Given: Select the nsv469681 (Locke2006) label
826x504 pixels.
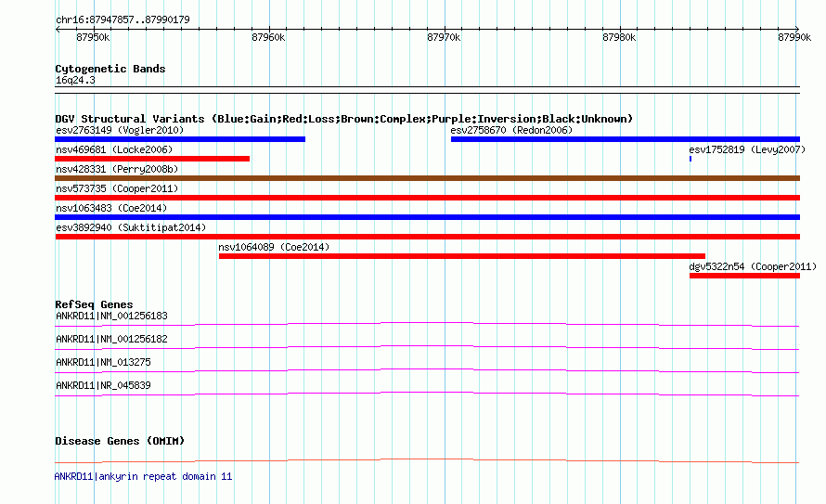Looking at the screenshot, I should tap(114, 149).
